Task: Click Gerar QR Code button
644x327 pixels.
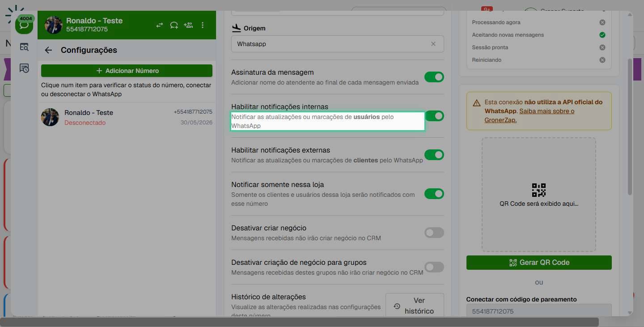Action: coord(539,263)
